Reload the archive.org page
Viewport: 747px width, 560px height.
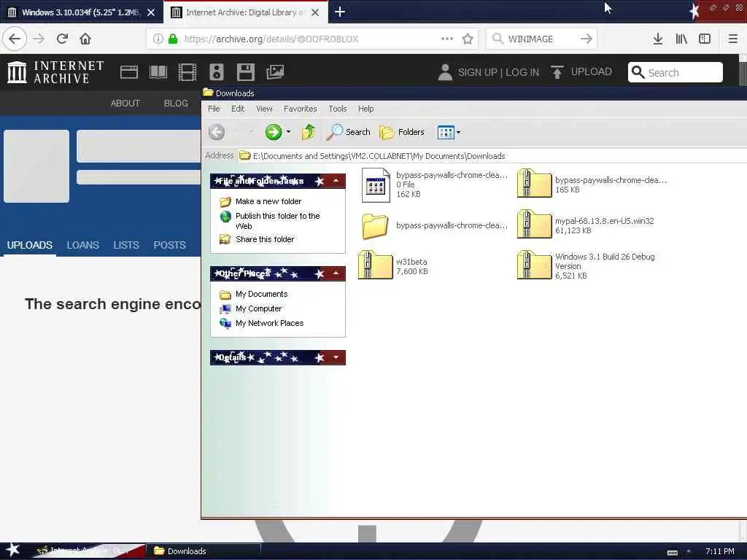[x=63, y=39]
